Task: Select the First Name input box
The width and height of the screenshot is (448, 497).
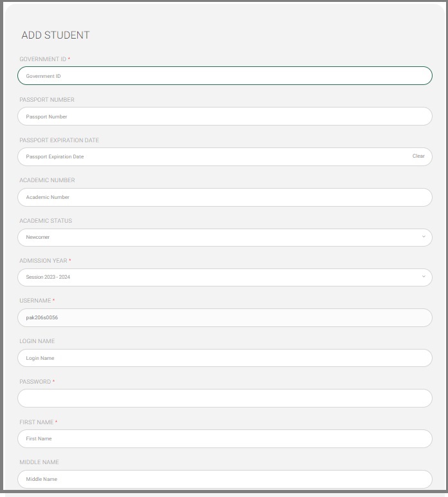Action: click(x=225, y=438)
